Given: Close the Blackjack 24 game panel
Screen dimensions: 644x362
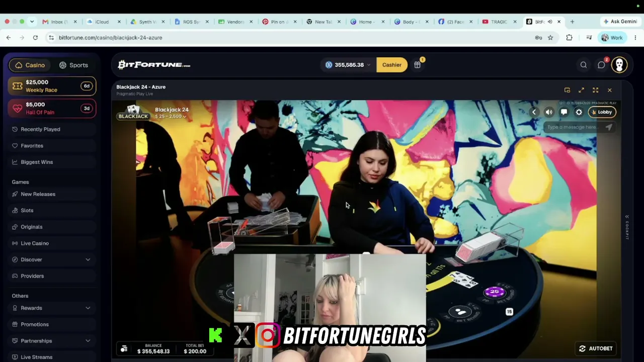Looking at the screenshot, I should (x=610, y=90).
